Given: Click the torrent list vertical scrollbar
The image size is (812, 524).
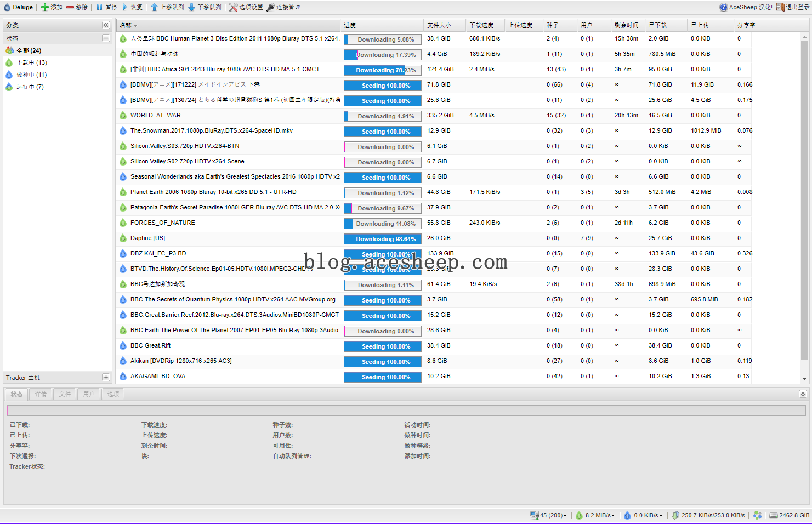Looking at the screenshot, I should pos(804,200).
